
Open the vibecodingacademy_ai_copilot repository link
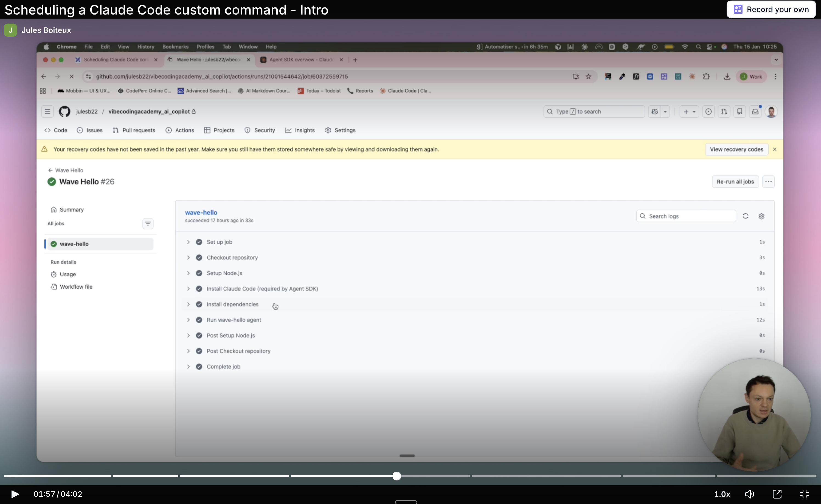click(149, 112)
